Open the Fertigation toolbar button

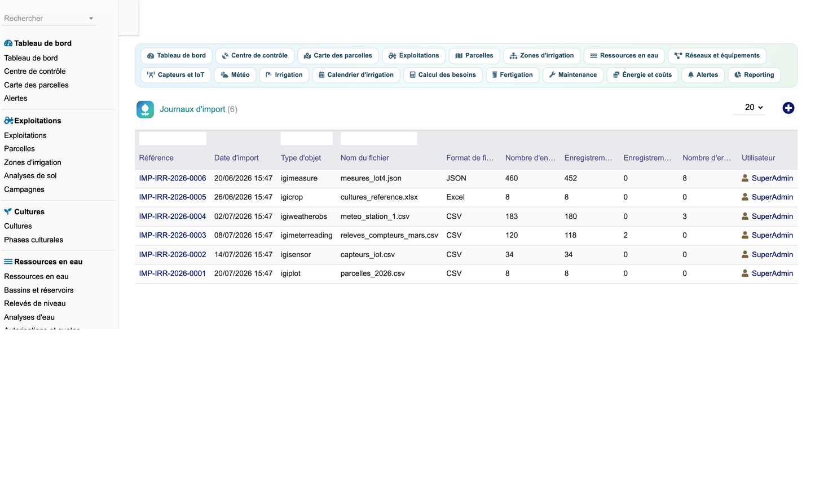click(513, 75)
